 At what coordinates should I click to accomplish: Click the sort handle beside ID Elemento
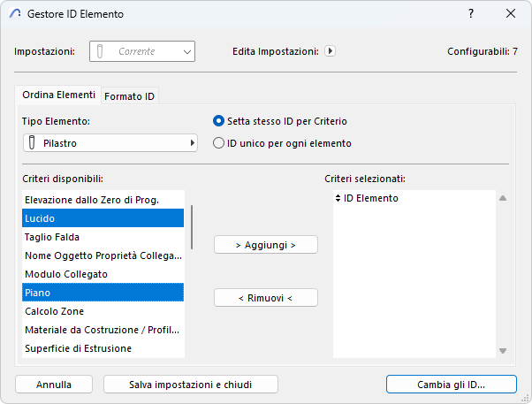[x=338, y=198]
